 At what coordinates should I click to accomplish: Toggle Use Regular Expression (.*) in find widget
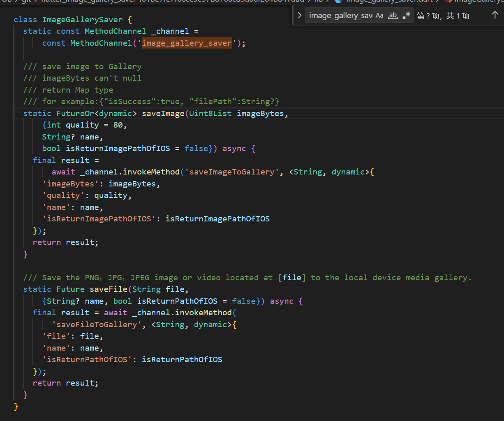[406, 16]
